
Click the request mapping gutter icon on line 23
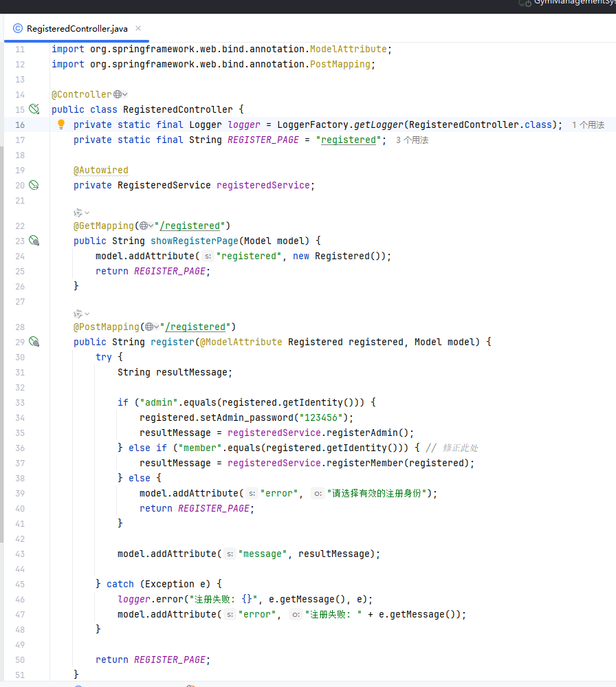(x=34, y=241)
